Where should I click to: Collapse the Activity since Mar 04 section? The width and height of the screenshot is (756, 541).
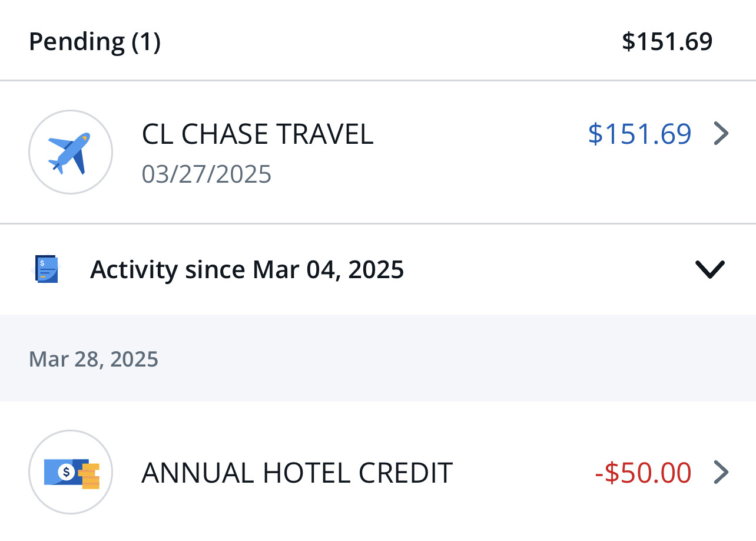click(709, 269)
